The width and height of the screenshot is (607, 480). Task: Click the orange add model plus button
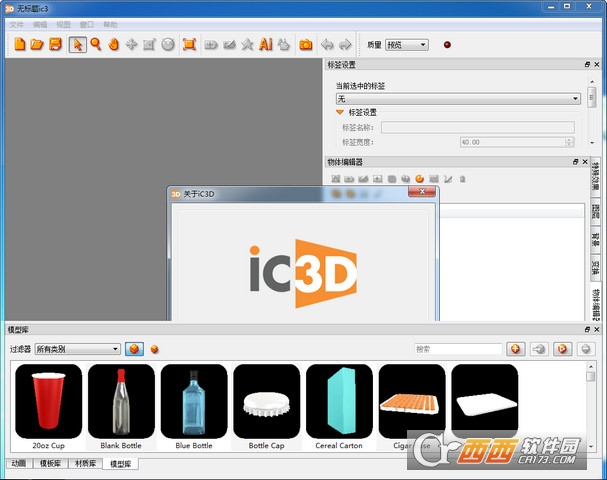tap(516, 349)
